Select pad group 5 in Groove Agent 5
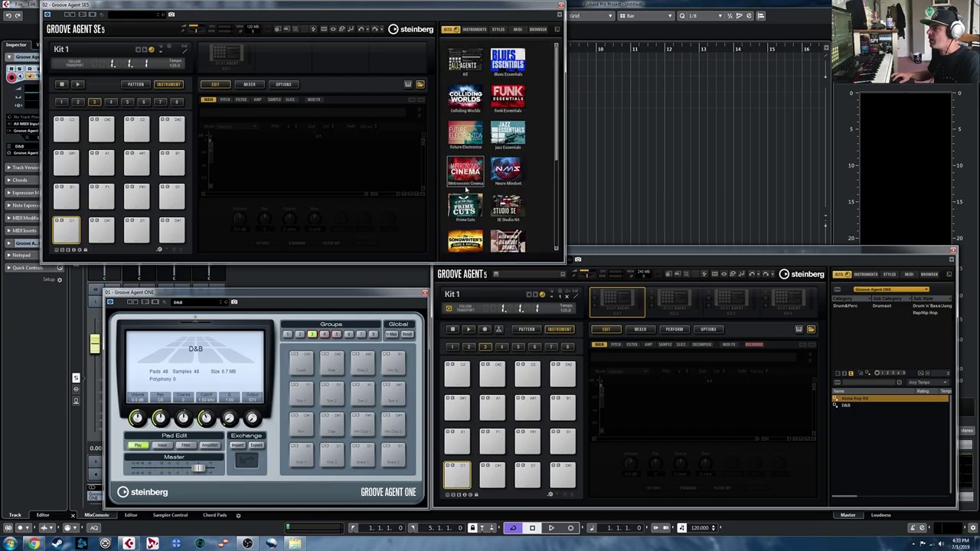The height and width of the screenshot is (551, 980). (x=518, y=347)
